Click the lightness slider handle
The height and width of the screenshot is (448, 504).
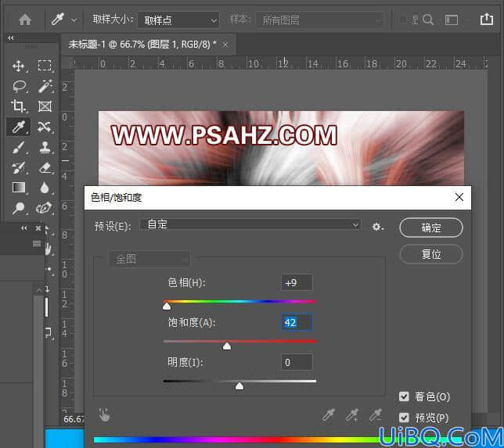coord(239,385)
